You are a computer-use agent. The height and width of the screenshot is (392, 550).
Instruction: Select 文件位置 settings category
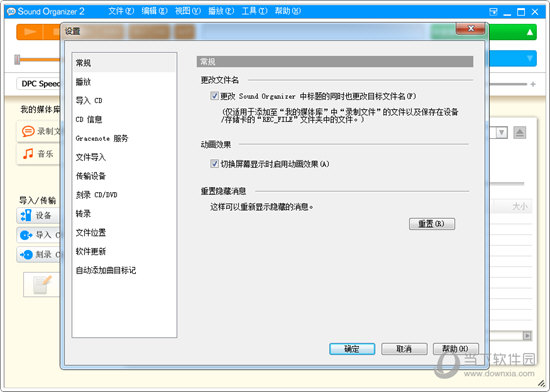tap(123, 232)
